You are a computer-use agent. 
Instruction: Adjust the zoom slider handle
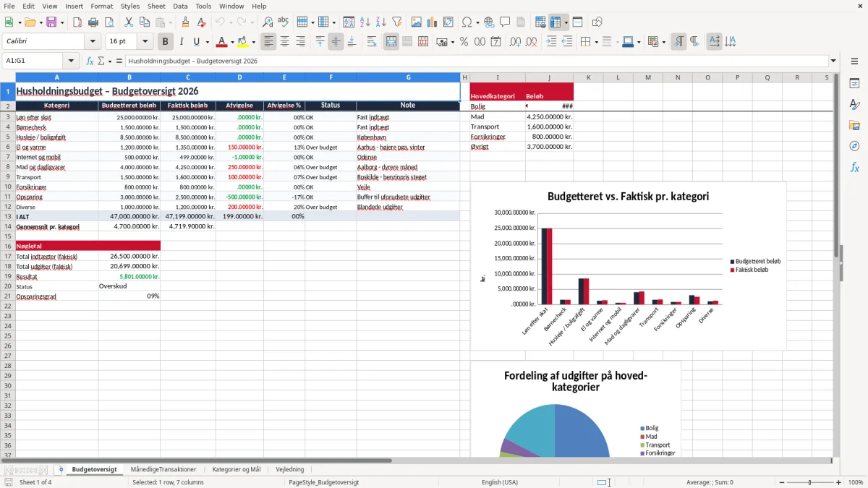809,482
